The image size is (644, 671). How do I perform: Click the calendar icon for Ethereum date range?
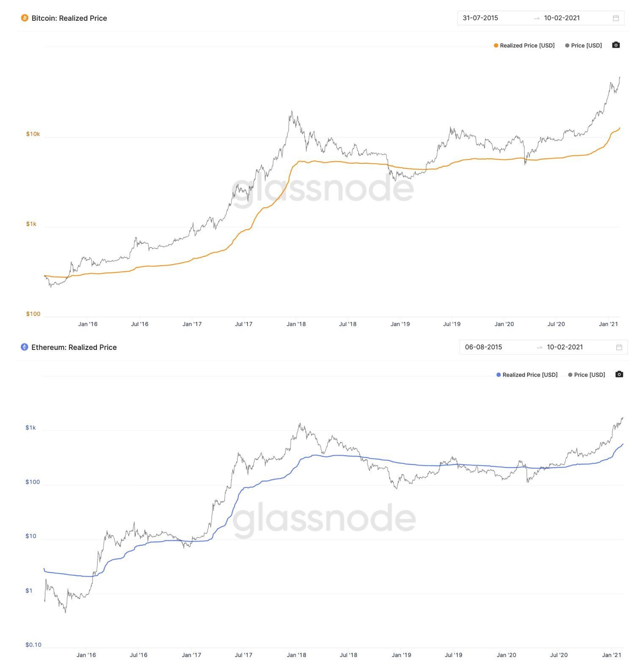coord(618,346)
